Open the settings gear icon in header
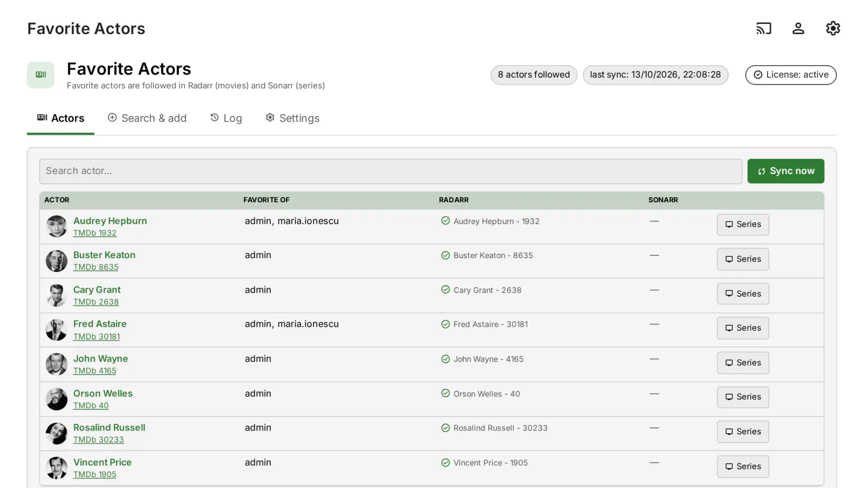The image size is (868, 488). [833, 28]
